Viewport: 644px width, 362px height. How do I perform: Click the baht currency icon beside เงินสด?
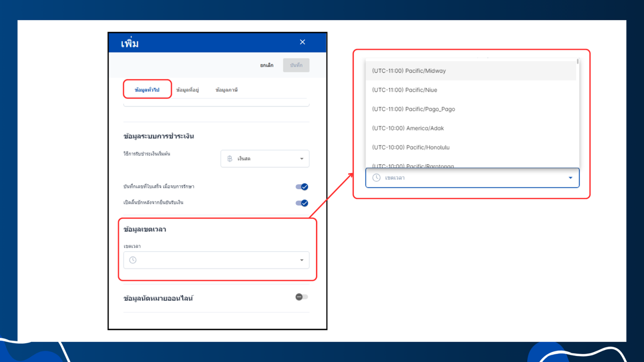click(x=230, y=159)
